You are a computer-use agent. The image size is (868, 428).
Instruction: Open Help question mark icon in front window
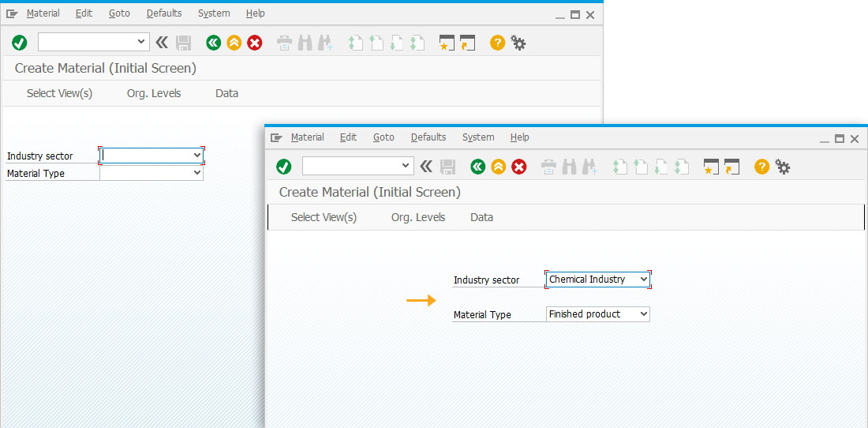[761, 167]
